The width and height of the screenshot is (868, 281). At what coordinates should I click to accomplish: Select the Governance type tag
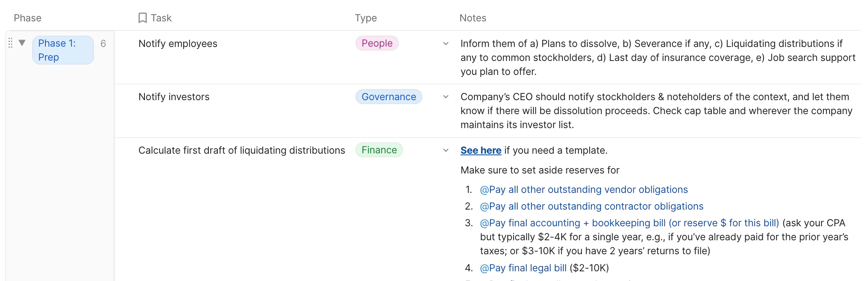tap(389, 97)
